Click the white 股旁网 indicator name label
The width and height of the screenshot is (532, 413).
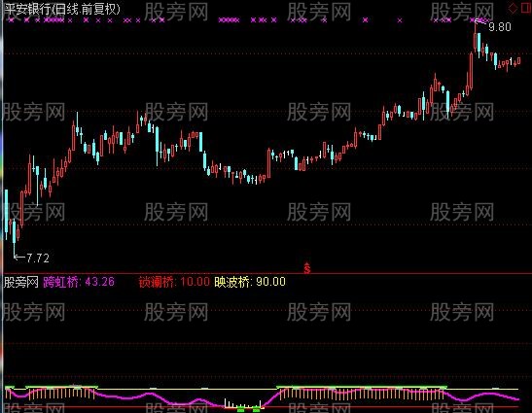[x=21, y=282]
